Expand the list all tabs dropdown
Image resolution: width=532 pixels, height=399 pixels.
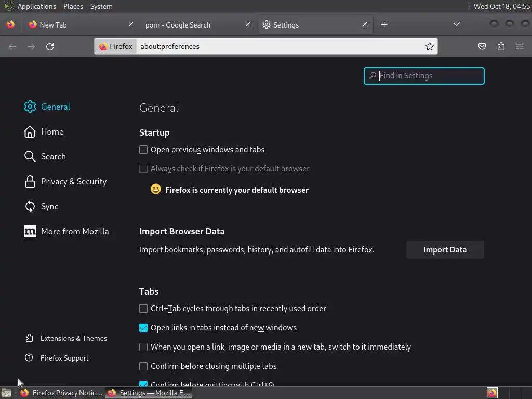tap(456, 25)
